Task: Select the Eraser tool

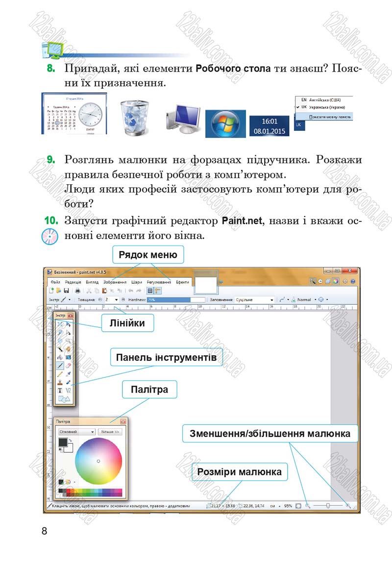Action: 68,366
